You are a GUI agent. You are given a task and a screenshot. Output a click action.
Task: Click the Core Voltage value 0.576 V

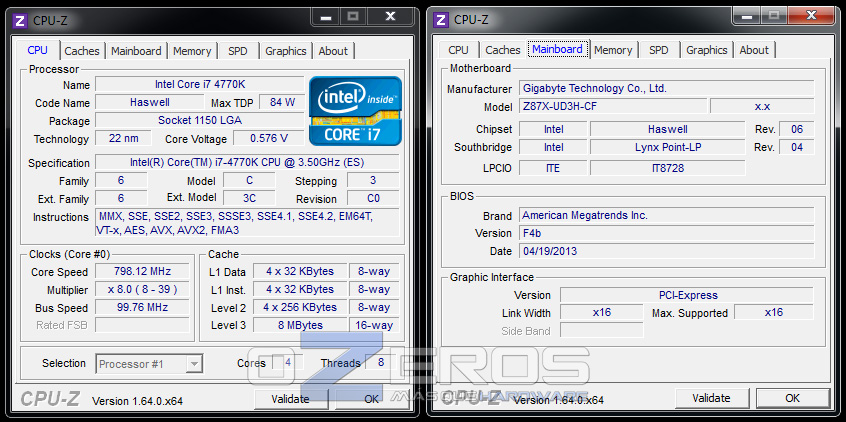tap(269, 138)
